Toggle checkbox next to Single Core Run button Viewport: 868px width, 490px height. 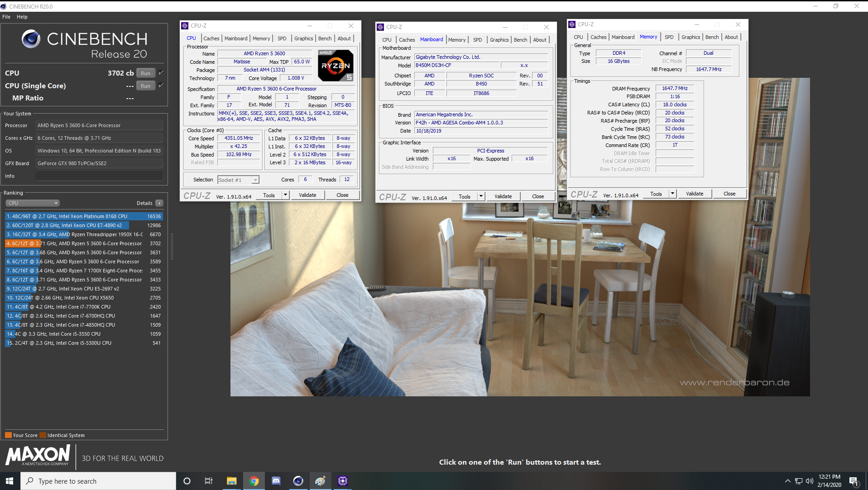(x=161, y=86)
